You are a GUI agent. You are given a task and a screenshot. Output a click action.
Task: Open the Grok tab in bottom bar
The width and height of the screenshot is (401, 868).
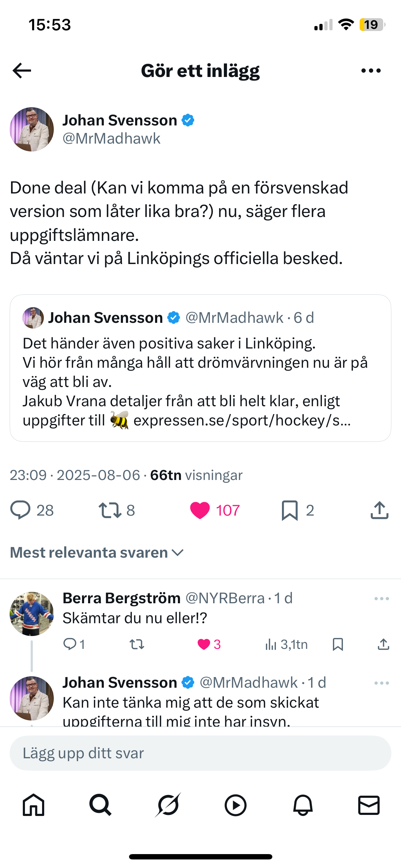point(168,805)
